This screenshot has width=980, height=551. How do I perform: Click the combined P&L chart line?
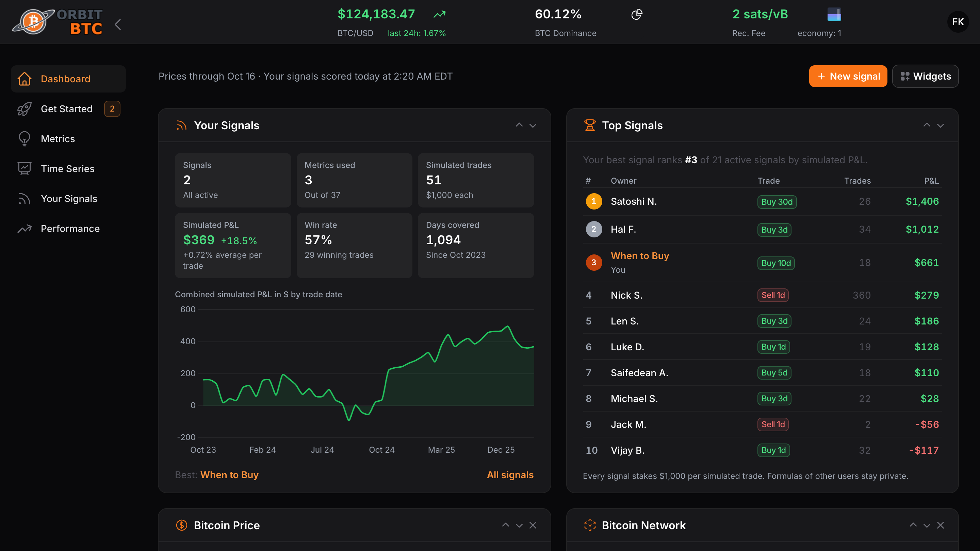coord(368,373)
